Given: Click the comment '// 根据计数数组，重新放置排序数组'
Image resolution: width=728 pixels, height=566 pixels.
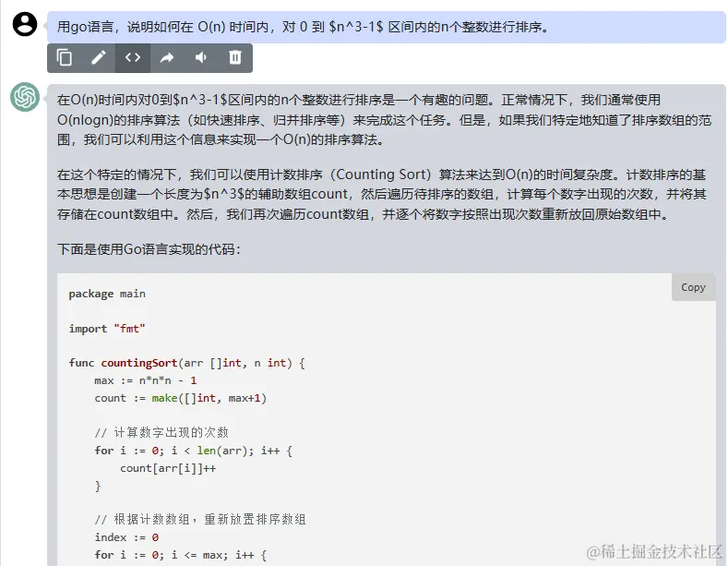Looking at the screenshot, I should point(200,519).
